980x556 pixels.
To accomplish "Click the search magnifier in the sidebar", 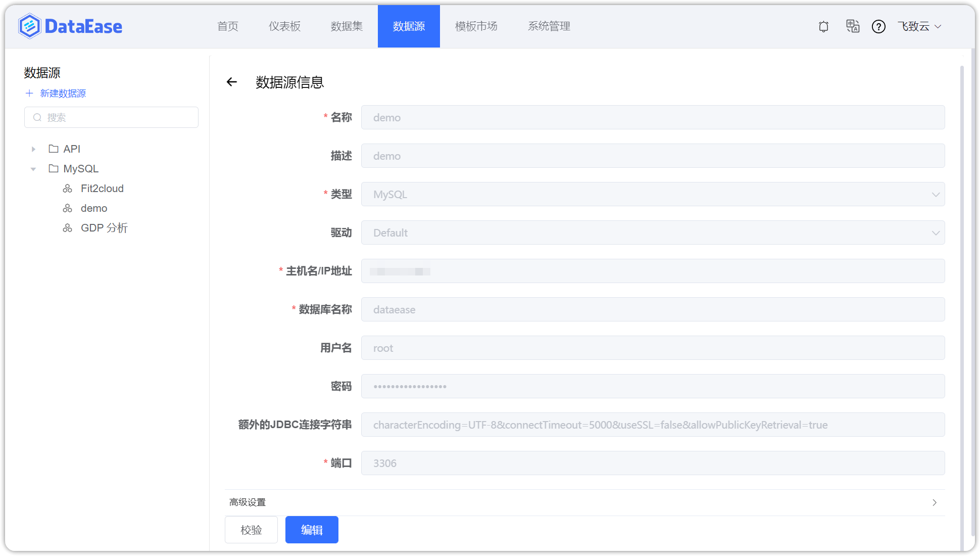I will click(37, 117).
